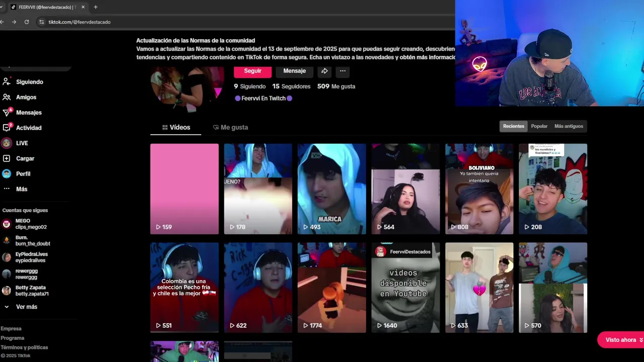The height and width of the screenshot is (362, 644).
Task: Open Actividad notifications
Action: click(23, 128)
